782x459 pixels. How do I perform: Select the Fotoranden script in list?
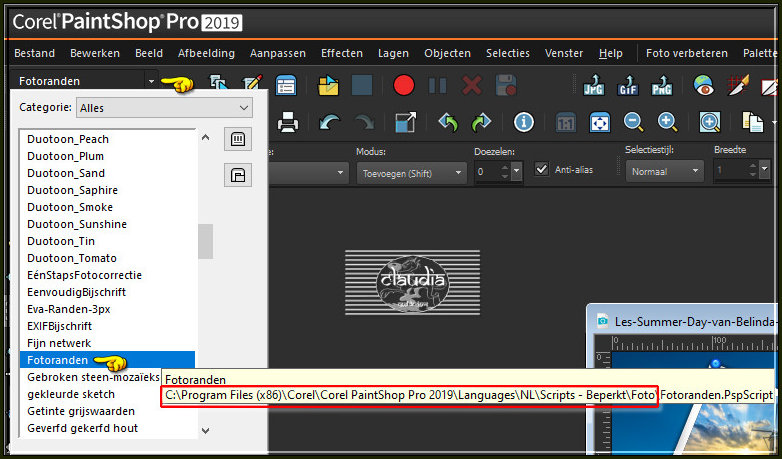tap(107, 360)
